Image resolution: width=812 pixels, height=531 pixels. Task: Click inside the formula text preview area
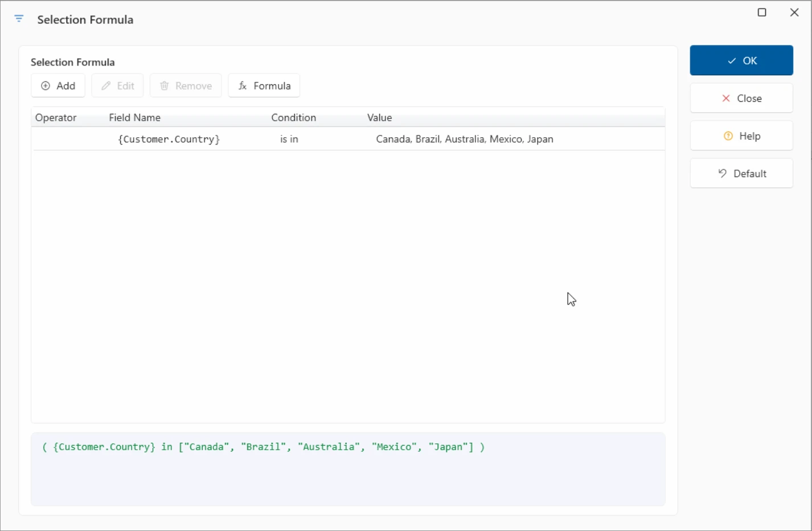348,469
